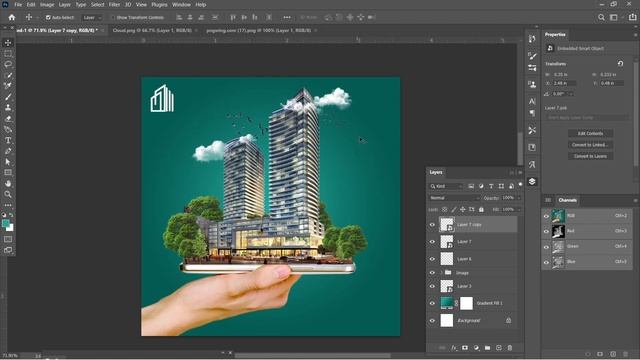Select the Rectangular Marquee tool

(8, 53)
